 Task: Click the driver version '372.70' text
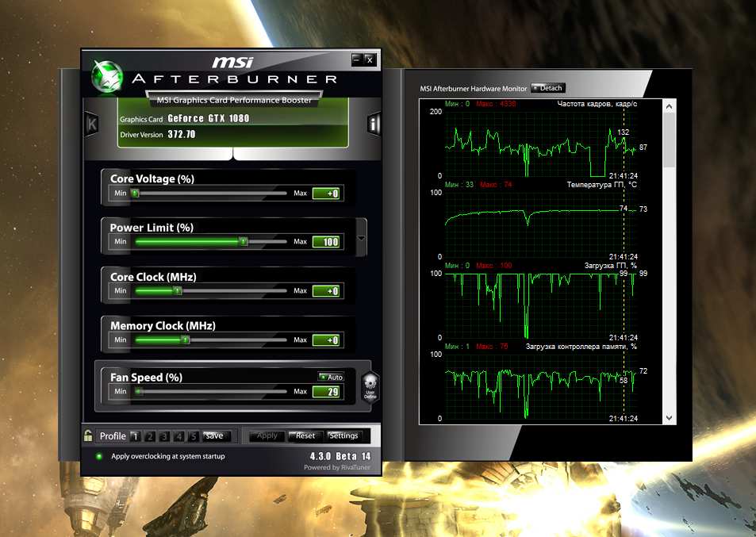182,135
